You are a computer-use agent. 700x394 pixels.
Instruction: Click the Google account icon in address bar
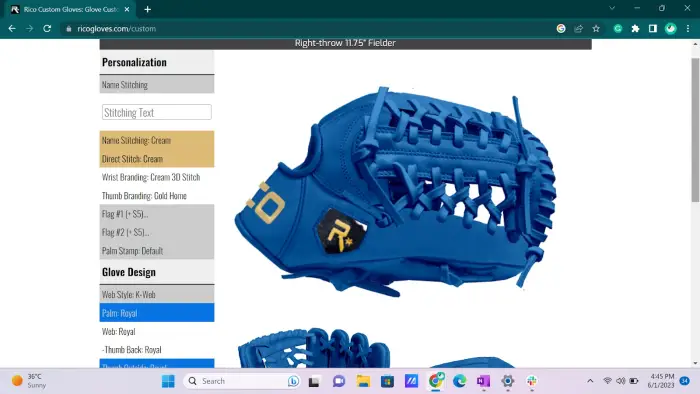561,29
